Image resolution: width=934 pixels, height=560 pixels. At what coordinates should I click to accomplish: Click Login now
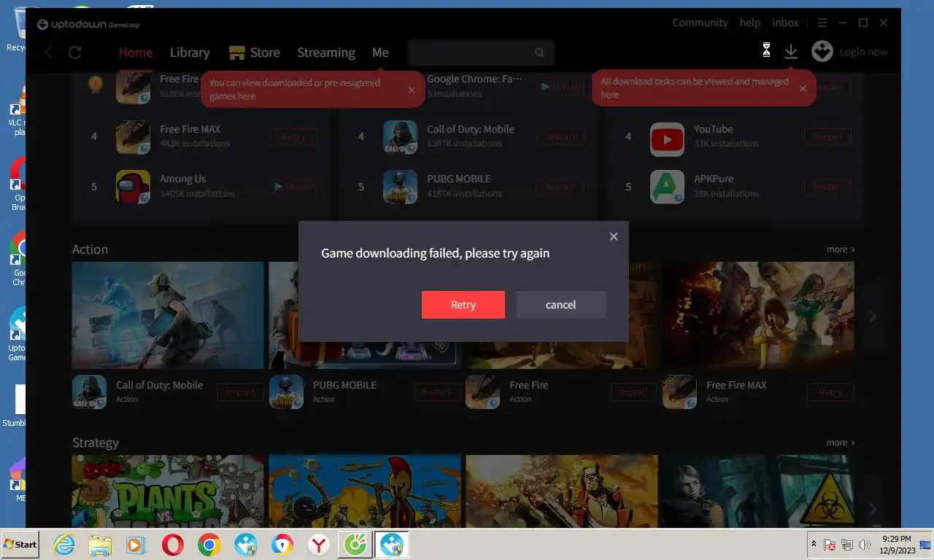pyautogui.click(x=864, y=52)
